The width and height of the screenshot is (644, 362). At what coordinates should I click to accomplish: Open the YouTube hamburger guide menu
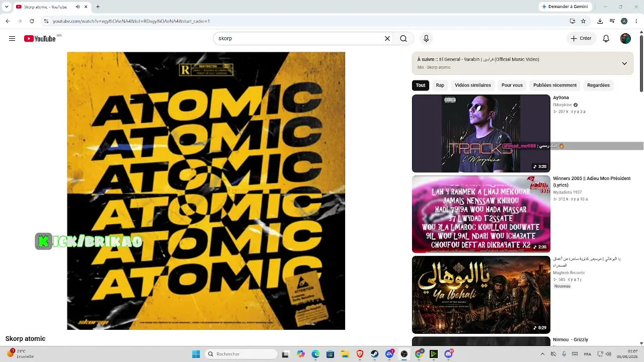click(12, 39)
